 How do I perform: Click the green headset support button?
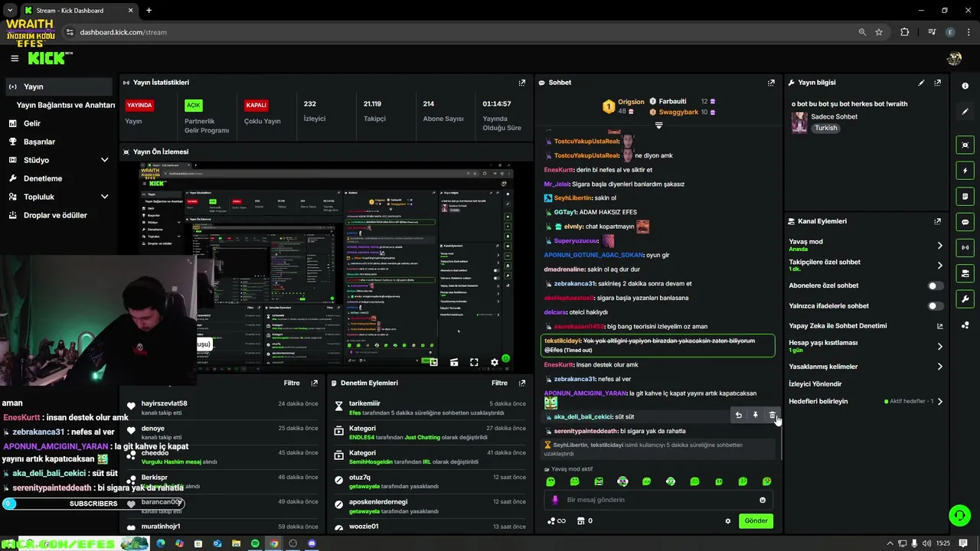tap(959, 515)
